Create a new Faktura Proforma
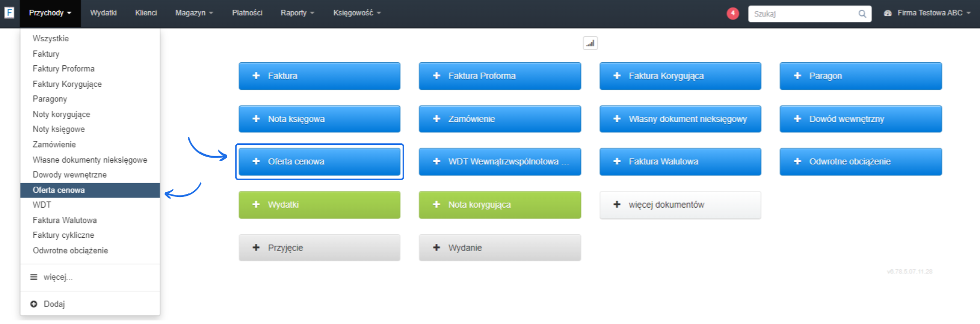Screen dimensions: 980x324 pyautogui.click(x=500, y=76)
